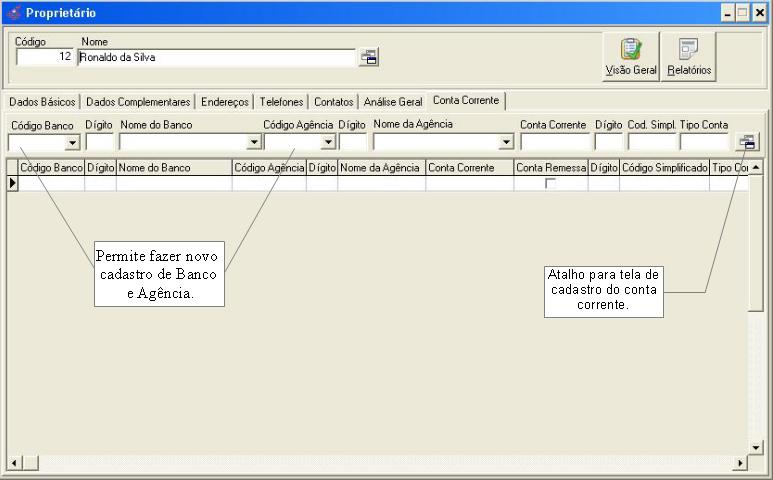Viewport: 773px width, 480px height.
Task: Click the vertical scrollbar down arrow
Action: click(x=756, y=447)
